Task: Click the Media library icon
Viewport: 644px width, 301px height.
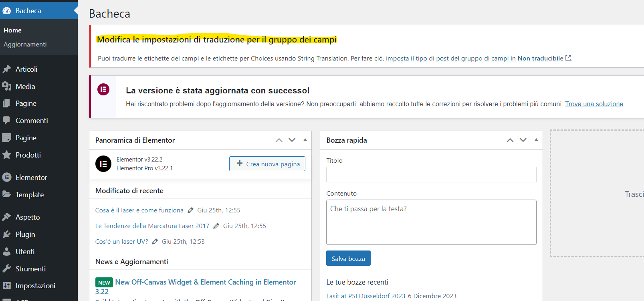Action: click(7, 86)
